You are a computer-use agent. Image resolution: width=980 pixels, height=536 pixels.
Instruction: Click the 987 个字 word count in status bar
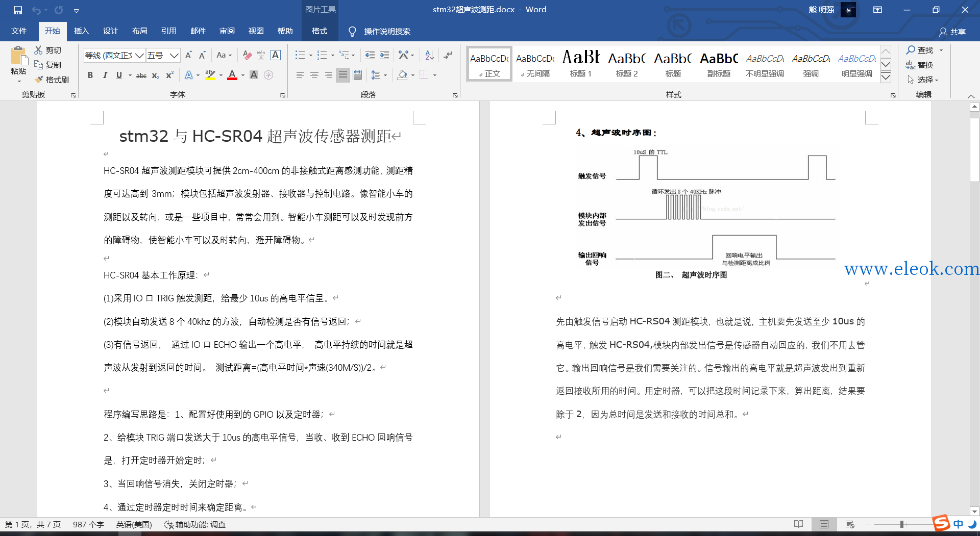click(88, 524)
